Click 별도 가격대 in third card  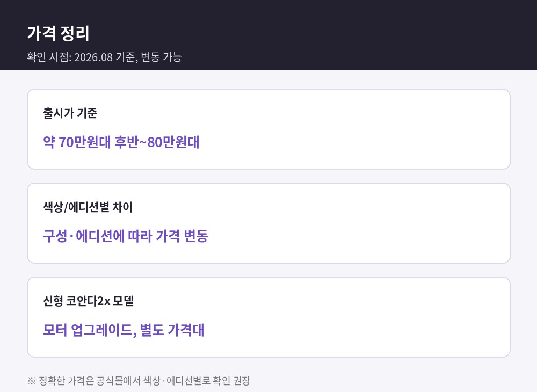[172, 330]
